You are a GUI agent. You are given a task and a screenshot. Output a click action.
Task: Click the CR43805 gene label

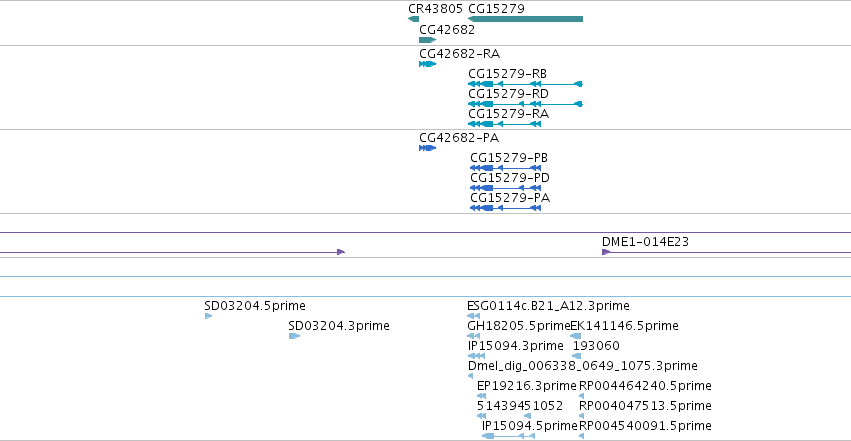pos(435,9)
